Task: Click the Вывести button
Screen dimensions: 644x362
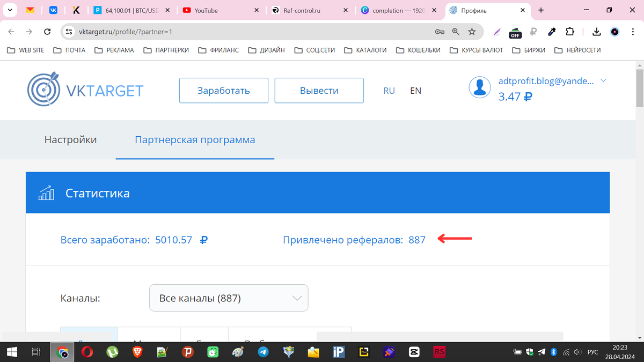Action: (x=319, y=90)
